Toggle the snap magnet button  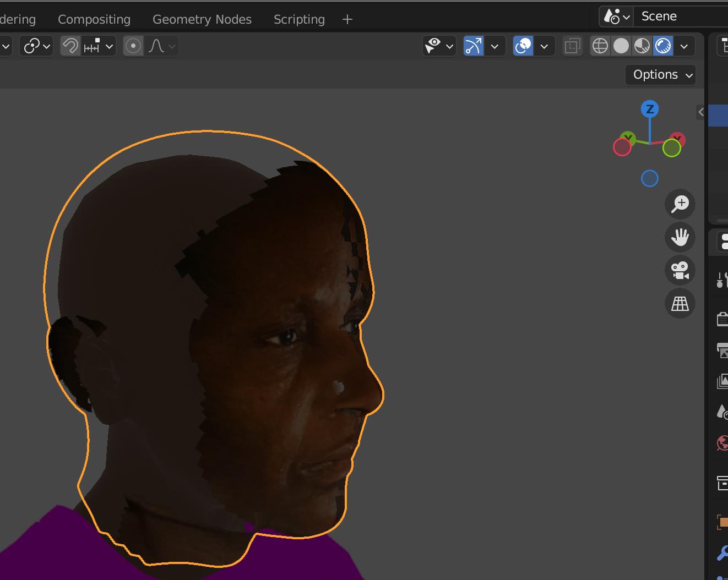point(70,46)
